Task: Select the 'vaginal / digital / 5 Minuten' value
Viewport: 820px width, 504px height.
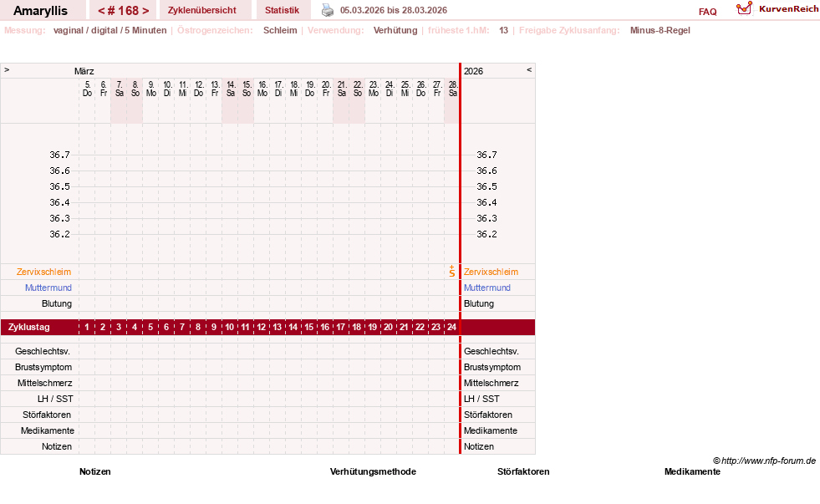Action: pos(110,30)
